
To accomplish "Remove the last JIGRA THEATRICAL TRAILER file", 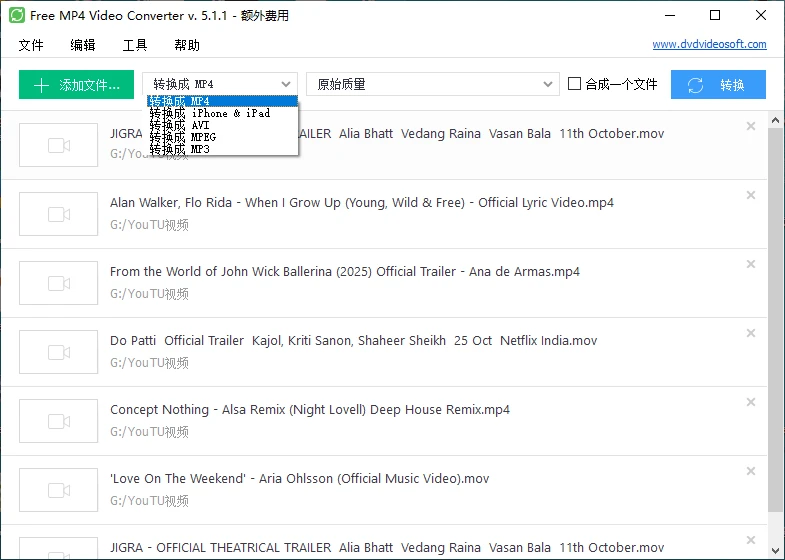I will [x=751, y=540].
